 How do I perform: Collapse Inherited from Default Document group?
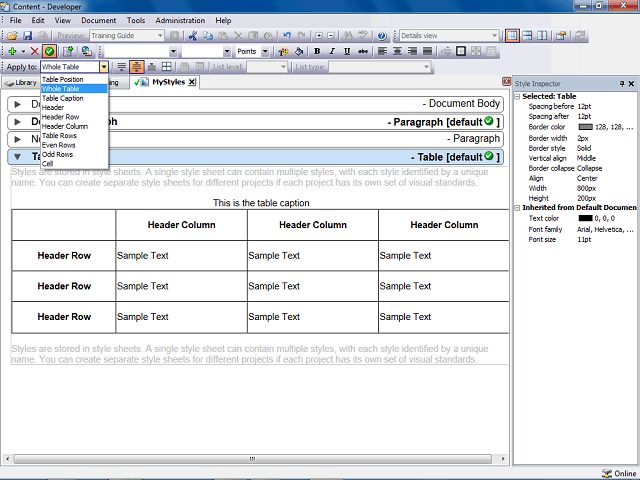(517, 208)
